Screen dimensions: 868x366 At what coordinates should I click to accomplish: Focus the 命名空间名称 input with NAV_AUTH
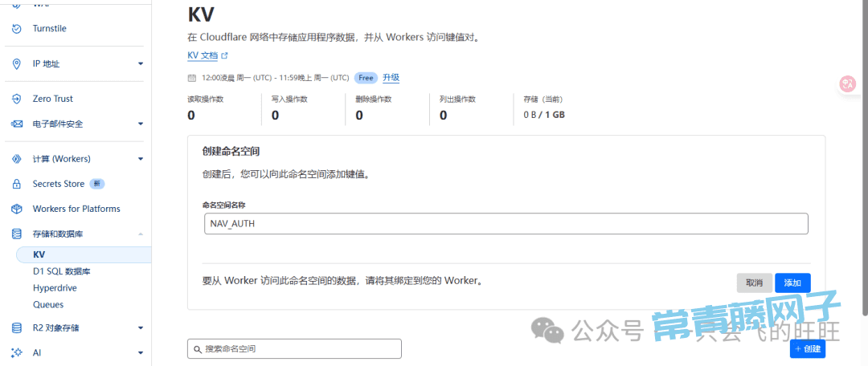(x=506, y=224)
